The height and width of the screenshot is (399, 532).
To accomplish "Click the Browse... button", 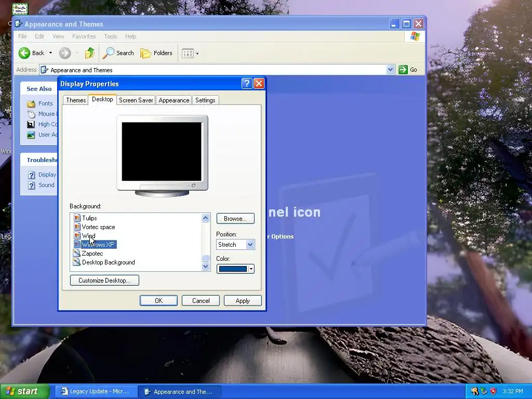I will click(x=235, y=219).
